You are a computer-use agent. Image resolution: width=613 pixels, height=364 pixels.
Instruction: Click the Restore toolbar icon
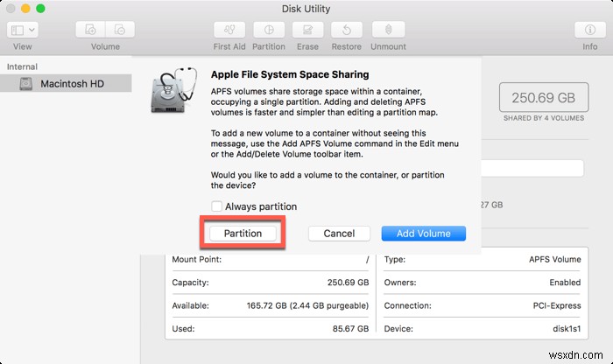point(346,30)
